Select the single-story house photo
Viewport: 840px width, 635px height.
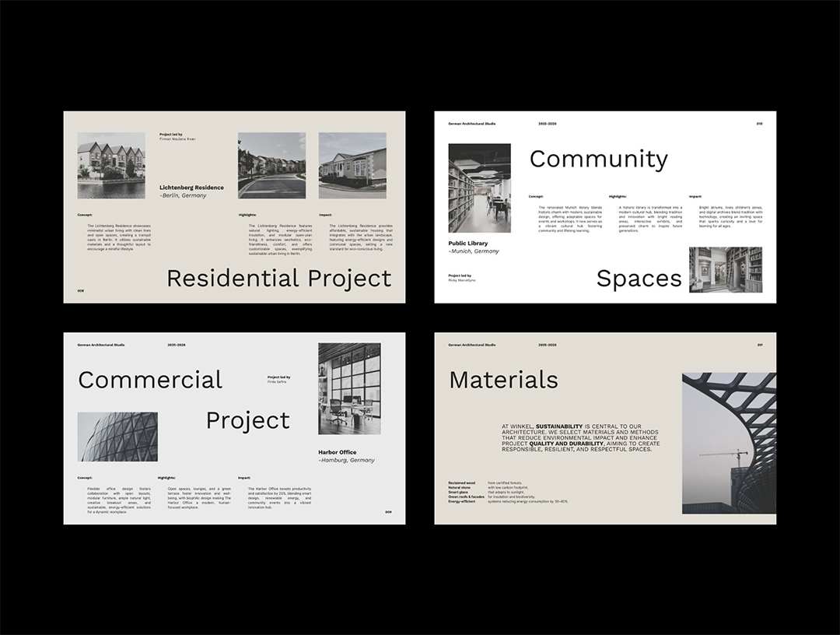click(352, 165)
